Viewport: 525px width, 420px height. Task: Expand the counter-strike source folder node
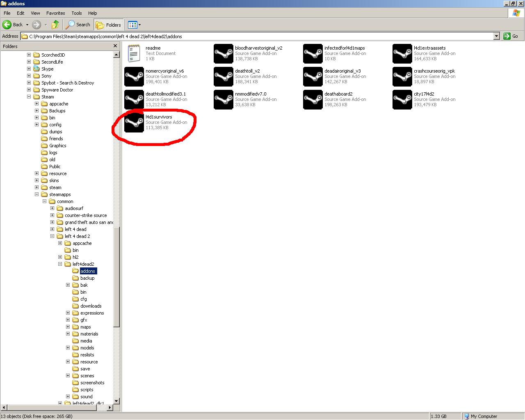pos(52,215)
